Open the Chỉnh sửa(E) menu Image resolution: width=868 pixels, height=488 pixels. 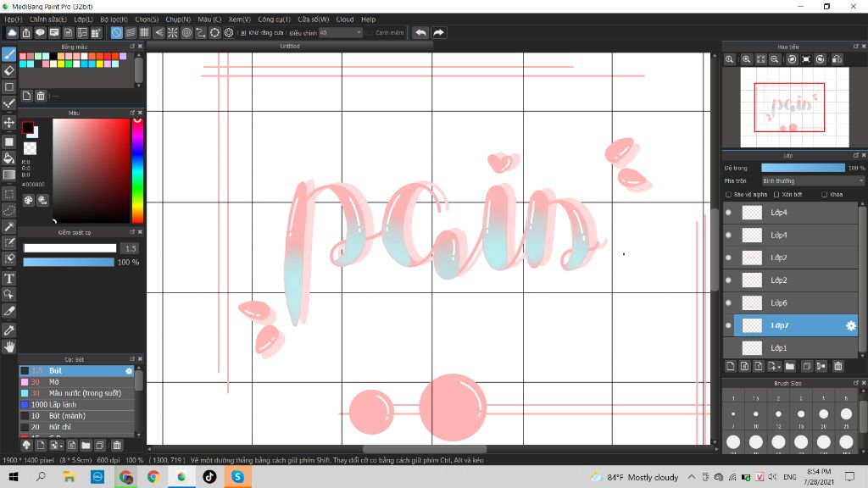[x=48, y=19]
